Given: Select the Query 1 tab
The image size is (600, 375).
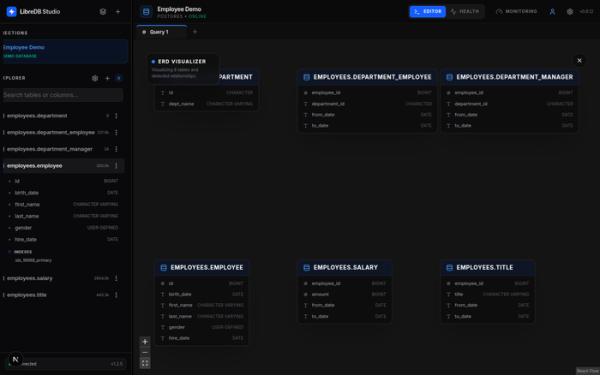Looking at the screenshot, I should [x=159, y=32].
